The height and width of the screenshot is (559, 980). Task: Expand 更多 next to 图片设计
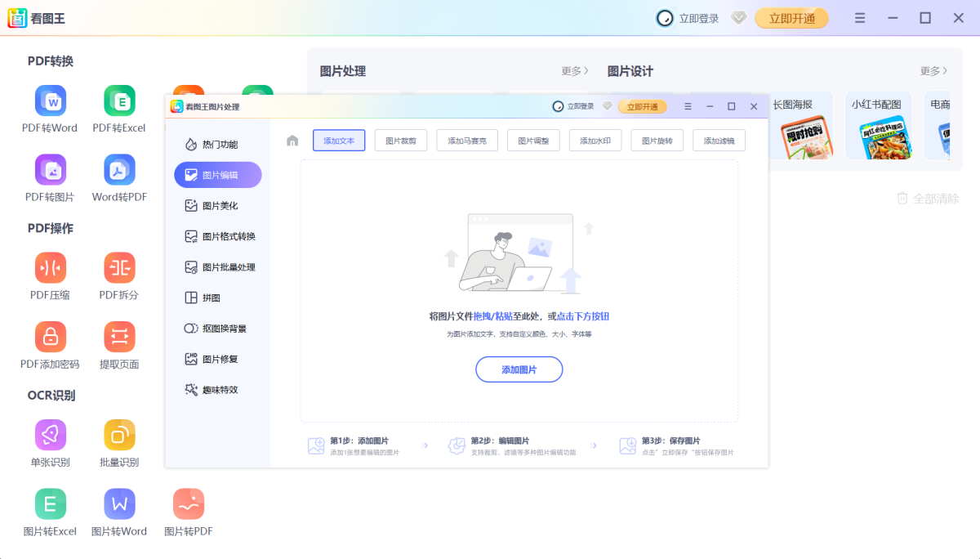[x=933, y=71]
